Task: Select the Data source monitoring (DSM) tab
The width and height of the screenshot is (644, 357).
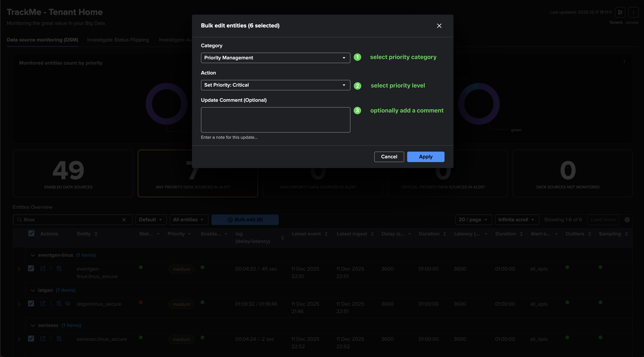Action: point(42,40)
